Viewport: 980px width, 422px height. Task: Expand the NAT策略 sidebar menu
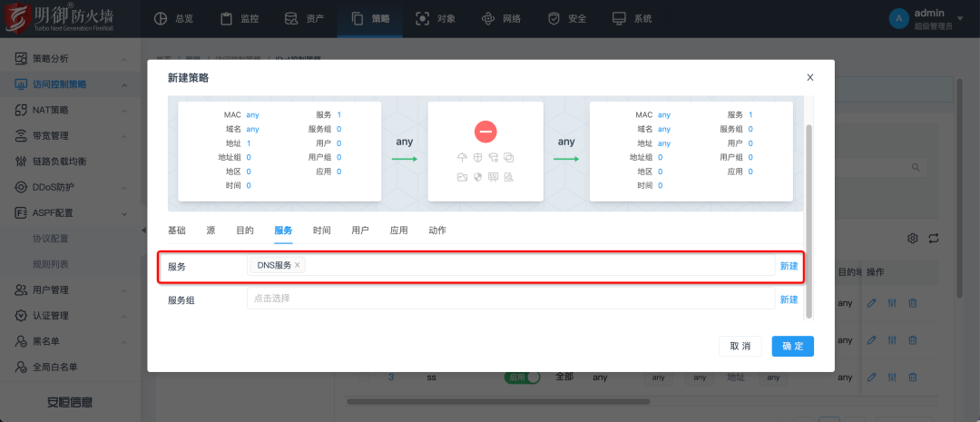[124, 111]
